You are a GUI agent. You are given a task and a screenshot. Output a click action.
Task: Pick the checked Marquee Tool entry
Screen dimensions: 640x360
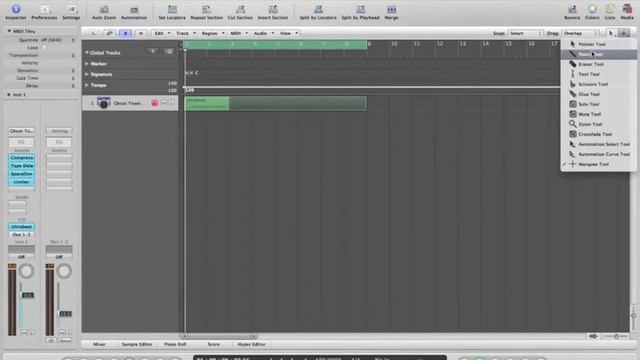[x=598, y=164]
